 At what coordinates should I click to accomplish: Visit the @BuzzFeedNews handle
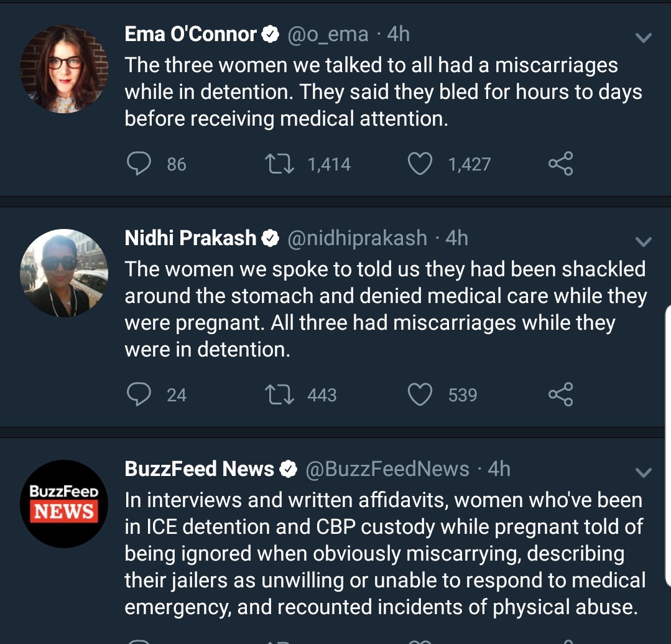[387, 469]
